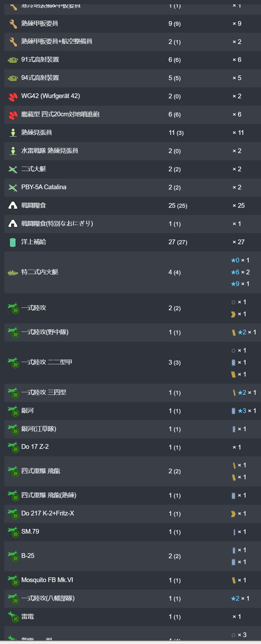Click the ★6 × 2 improvement entry

pos(240,272)
